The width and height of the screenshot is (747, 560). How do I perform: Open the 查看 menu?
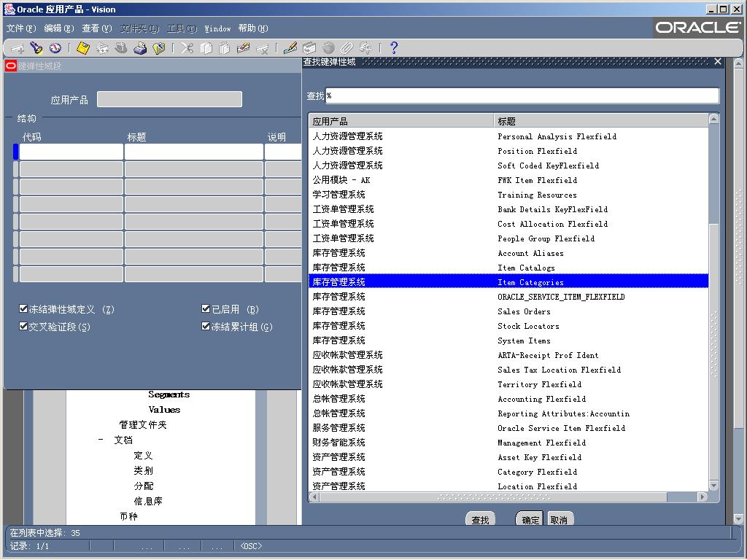(97, 28)
